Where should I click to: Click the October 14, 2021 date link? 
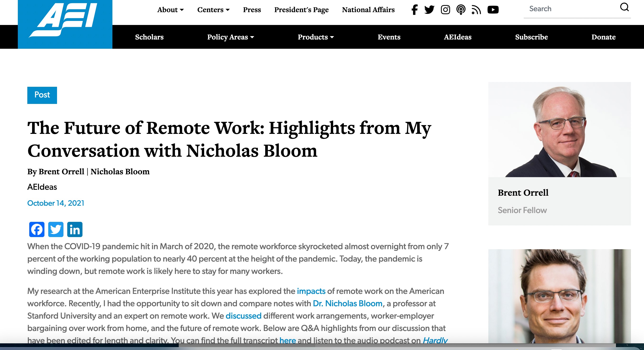56,203
